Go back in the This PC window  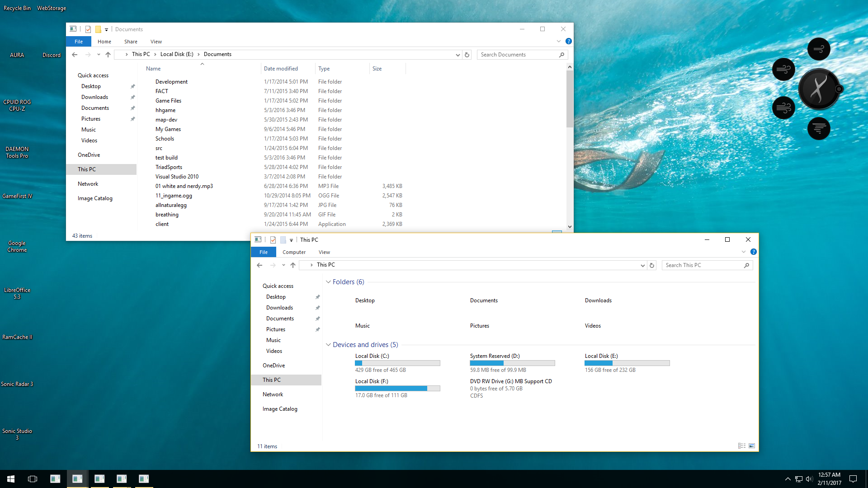[259, 265]
